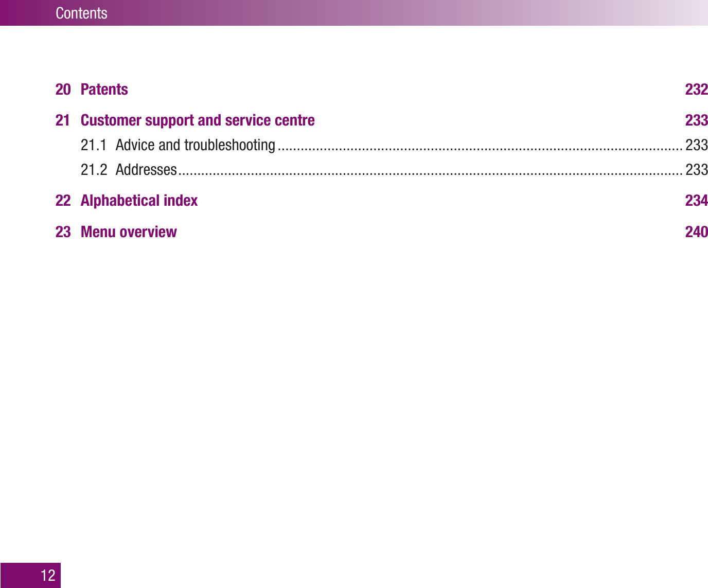
Task: Select the page number 12 footer box
Action: [x=30, y=575]
